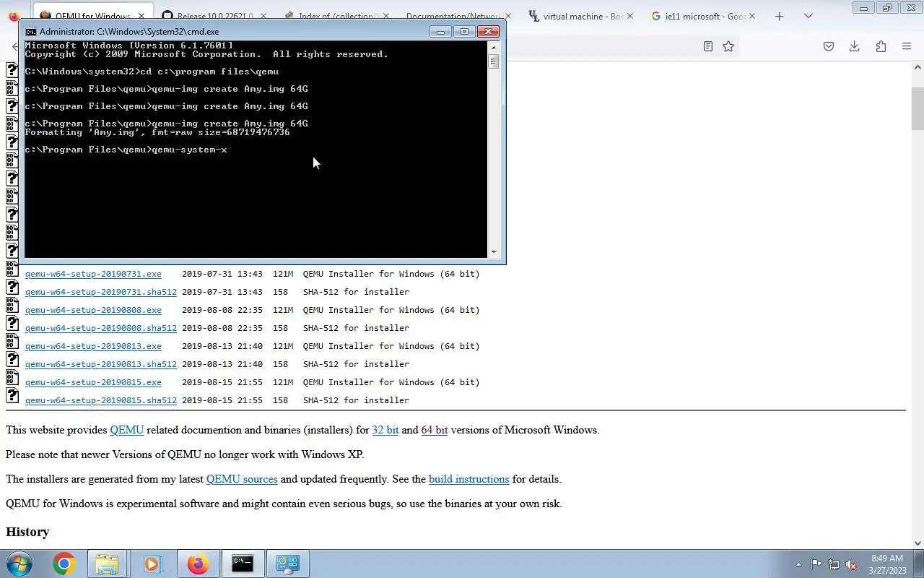Click page scrollbar down arrow

point(918,543)
